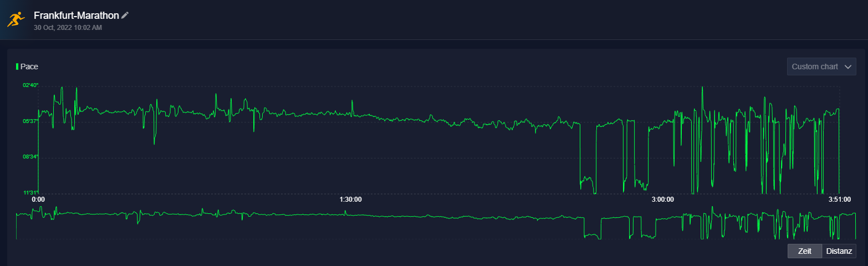Click the 1:30:00 time axis label
Image resolution: width=868 pixels, height=266 pixels.
pos(350,199)
